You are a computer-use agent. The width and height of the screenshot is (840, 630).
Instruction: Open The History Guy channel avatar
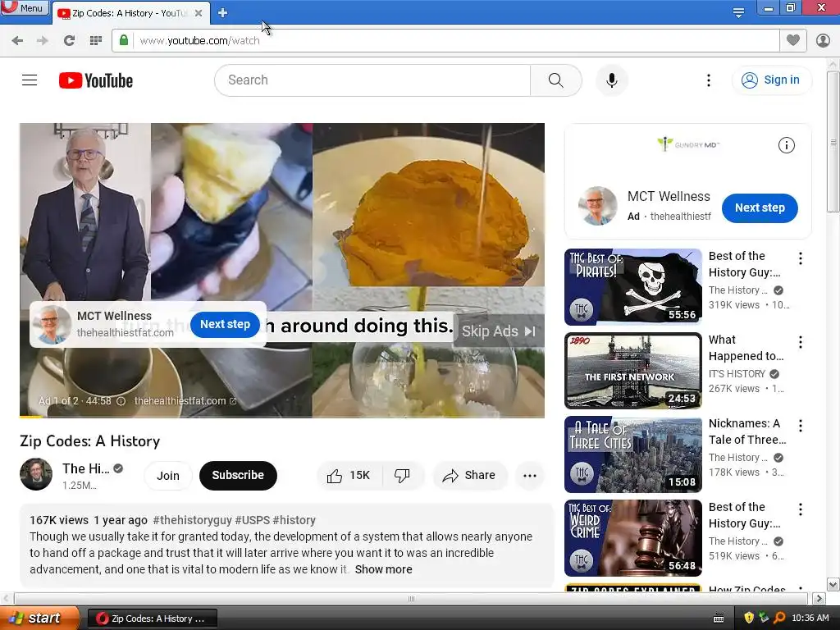[x=36, y=475]
